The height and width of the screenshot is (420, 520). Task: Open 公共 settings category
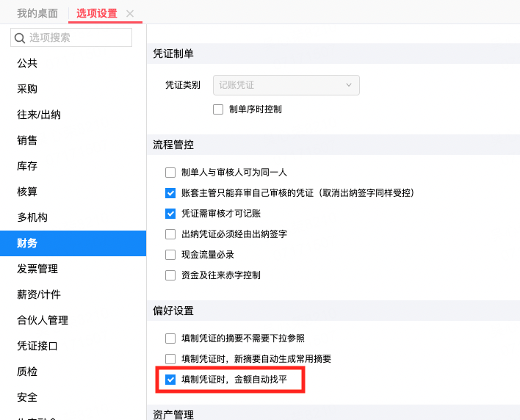(27, 63)
